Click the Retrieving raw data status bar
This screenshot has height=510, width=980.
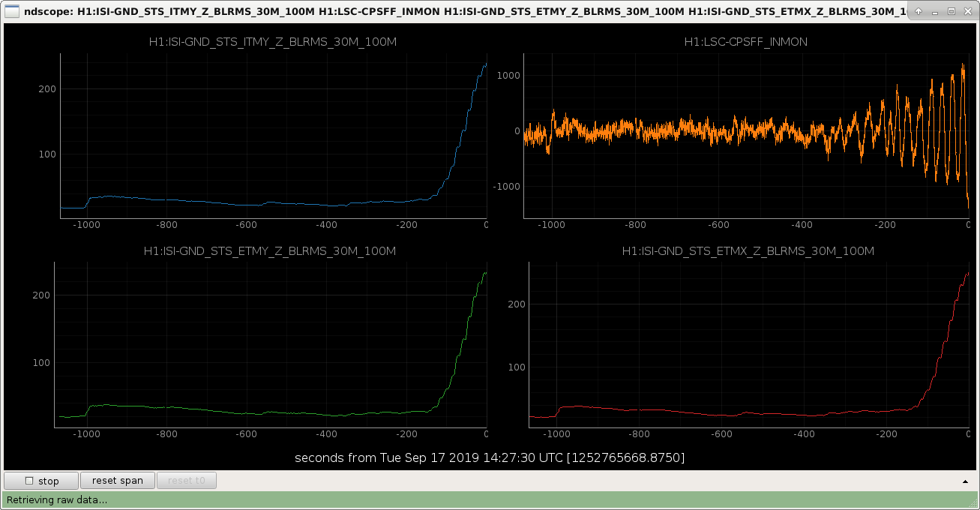[x=490, y=499]
